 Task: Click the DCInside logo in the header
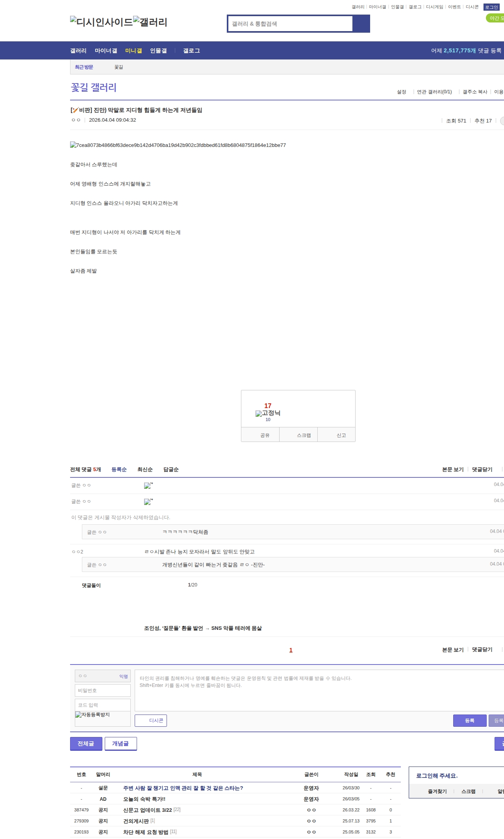pos(101,22)
